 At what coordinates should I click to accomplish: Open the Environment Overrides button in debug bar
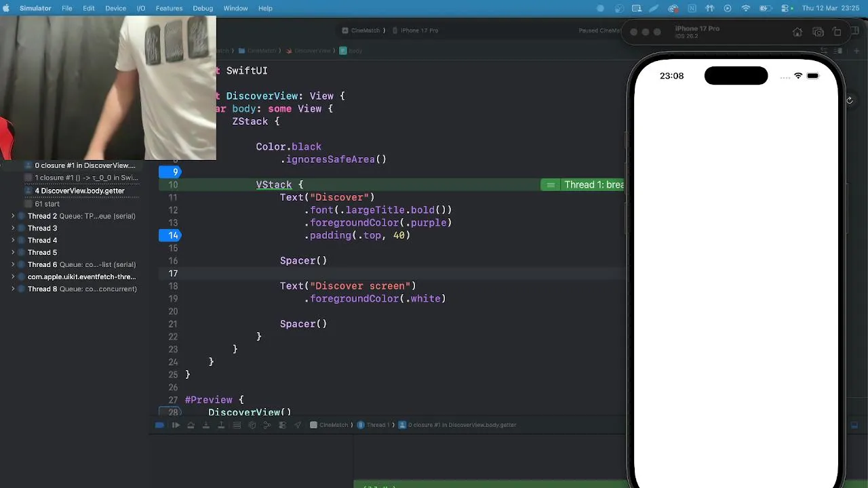(282, 425)
